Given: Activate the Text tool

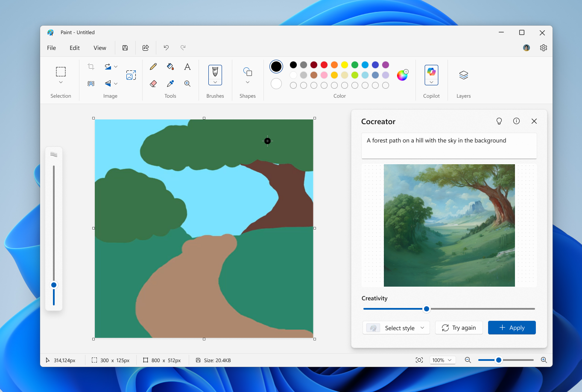Looking at the screenshot, I should (187, 67).
